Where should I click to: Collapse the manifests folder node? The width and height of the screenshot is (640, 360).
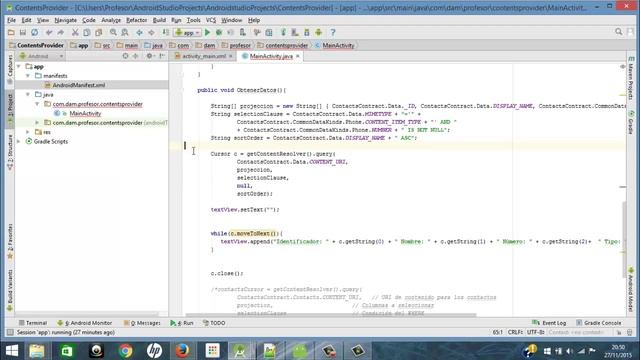[28, 76]
